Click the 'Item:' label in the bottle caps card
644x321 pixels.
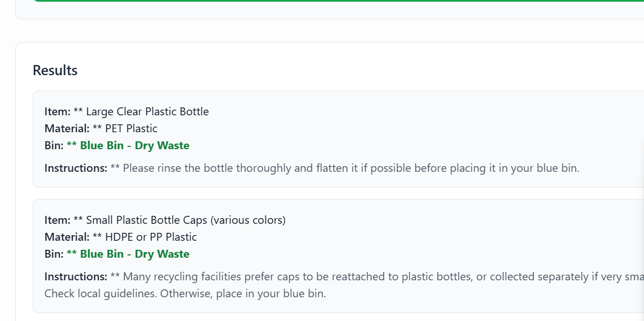click(57, 220)
